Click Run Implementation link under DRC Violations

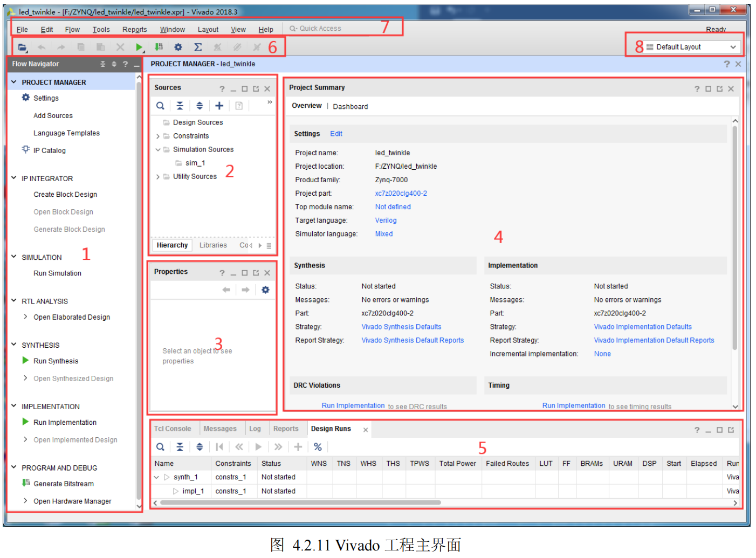353,405
